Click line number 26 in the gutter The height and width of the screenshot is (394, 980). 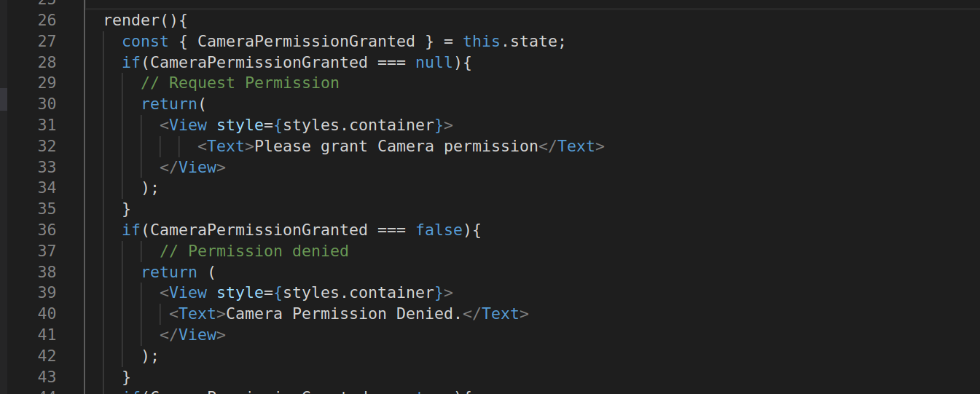(x=47, y=20)
